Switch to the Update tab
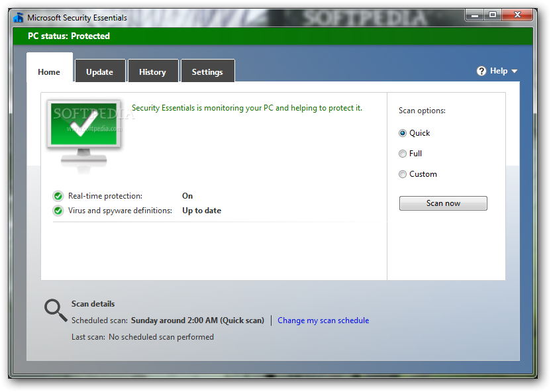The width and height of the screenshot is (551, 392). pos(100,72)
